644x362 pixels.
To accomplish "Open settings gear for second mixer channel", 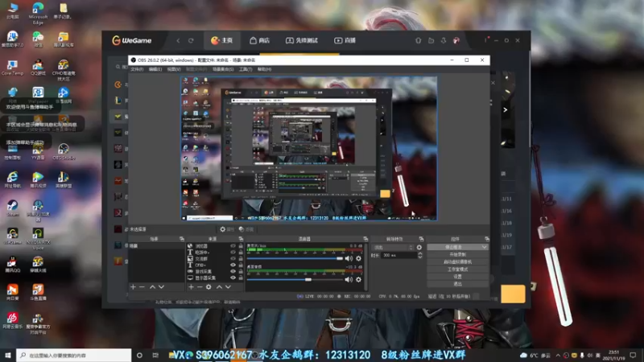I will [358, 279].
